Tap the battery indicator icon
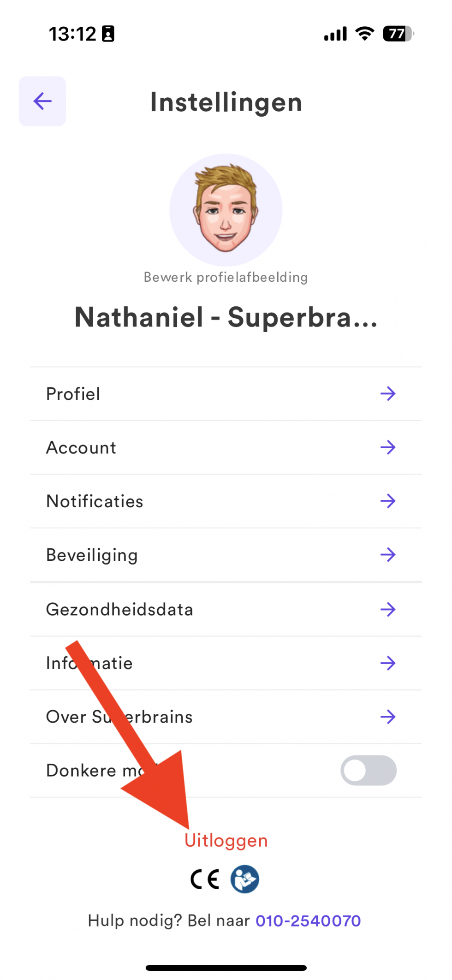 pos(398,34)
